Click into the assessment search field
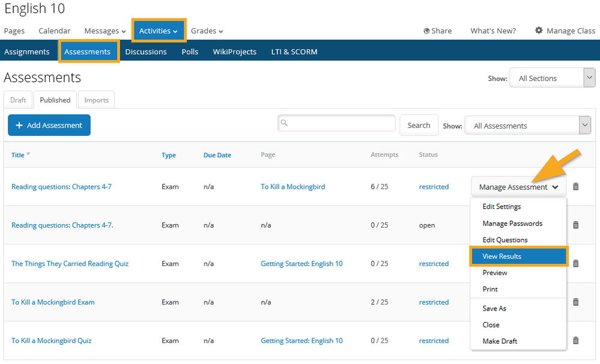The width and height of the screenshot is (600, 364). (336, 123)
